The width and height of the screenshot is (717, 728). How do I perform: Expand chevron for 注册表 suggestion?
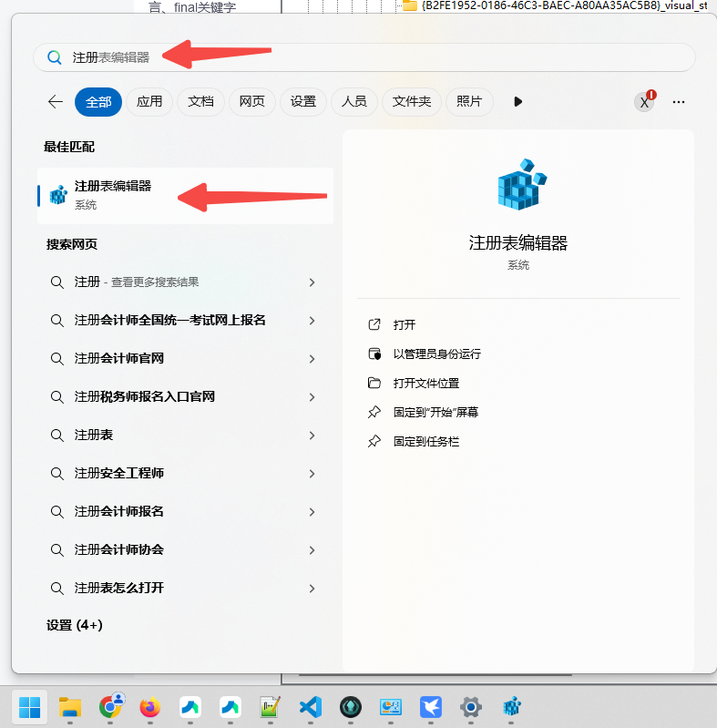[x=312, y=435]
